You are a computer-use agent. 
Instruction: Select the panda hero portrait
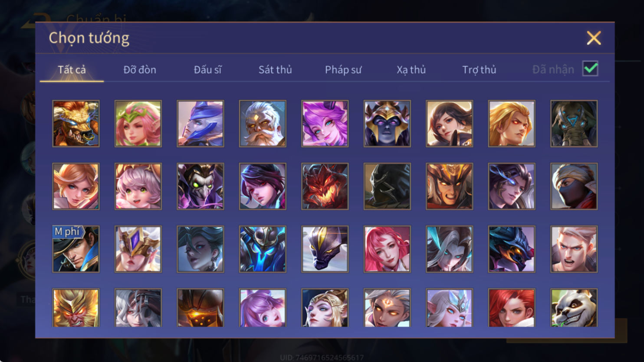[574, 308]
